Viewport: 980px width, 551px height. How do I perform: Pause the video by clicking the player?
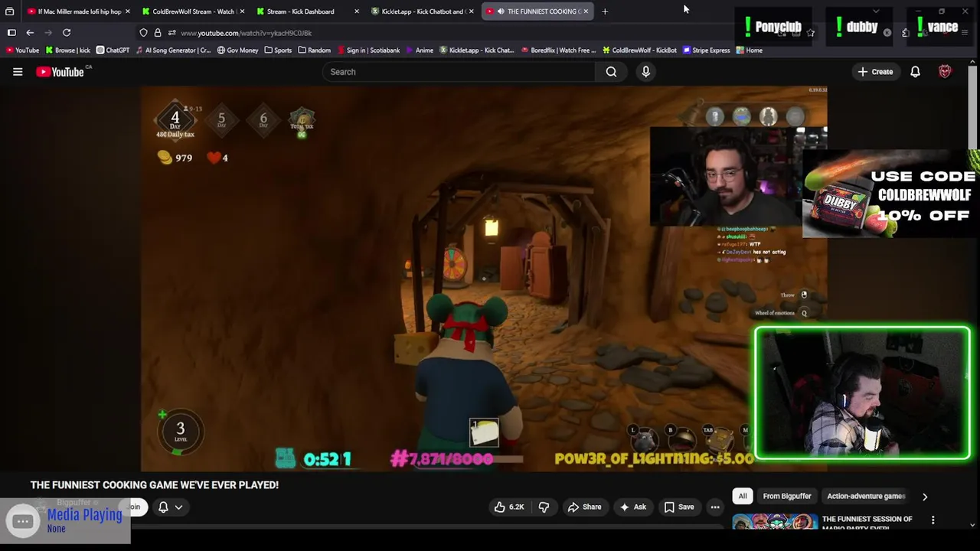click(x=484, y=279)
